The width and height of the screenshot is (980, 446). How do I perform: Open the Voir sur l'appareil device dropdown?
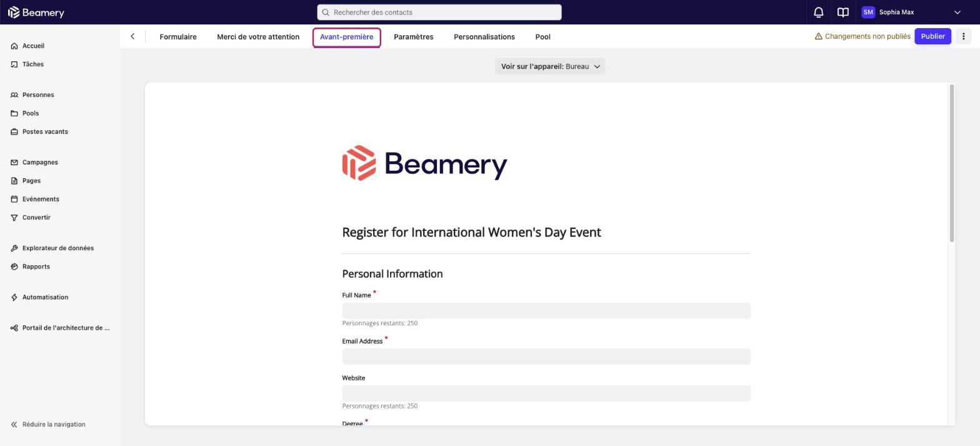[x=550, y=67]
